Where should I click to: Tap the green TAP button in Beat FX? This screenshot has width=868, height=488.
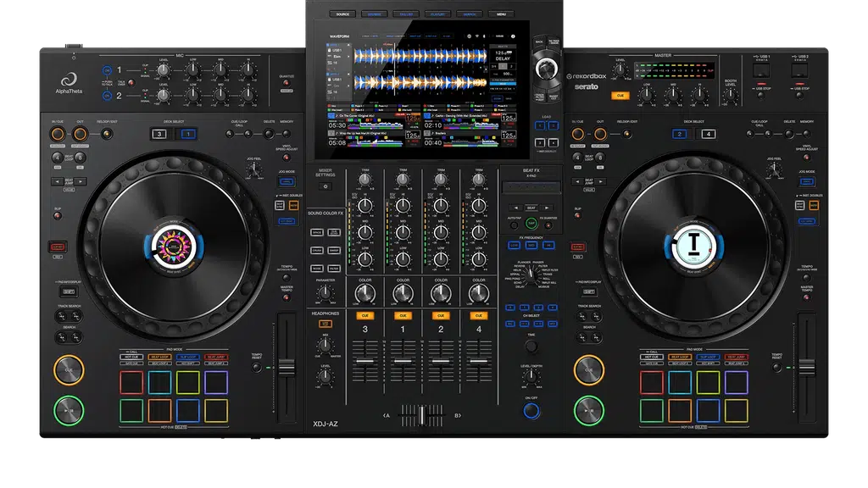click(x=531, y=224)
